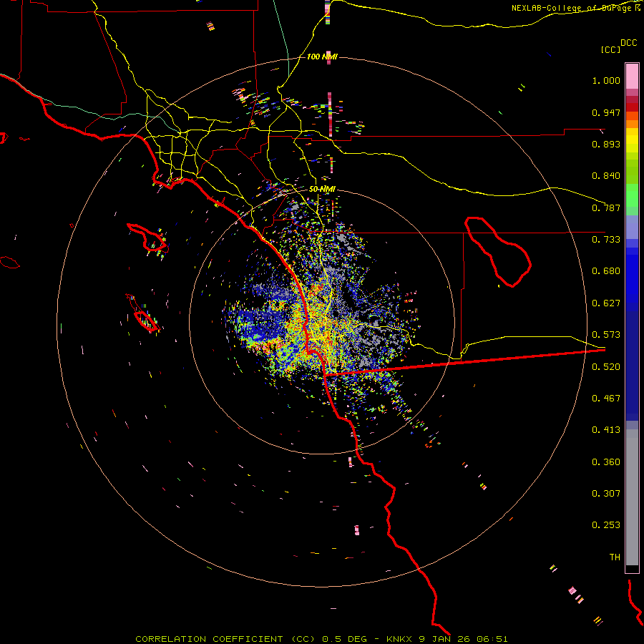Pick the pink segment atop the color bar

coord(632,77)
